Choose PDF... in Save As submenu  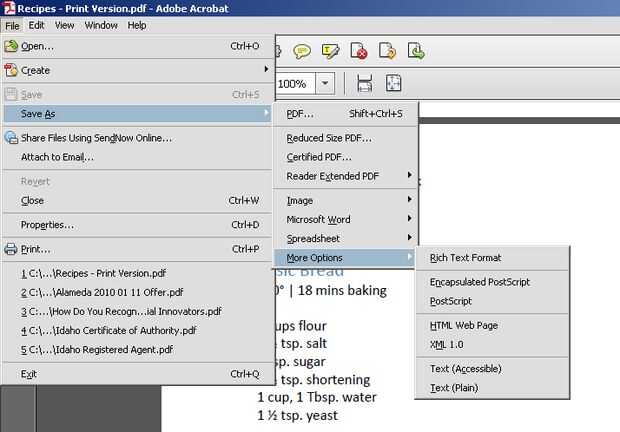coord(345,114)
